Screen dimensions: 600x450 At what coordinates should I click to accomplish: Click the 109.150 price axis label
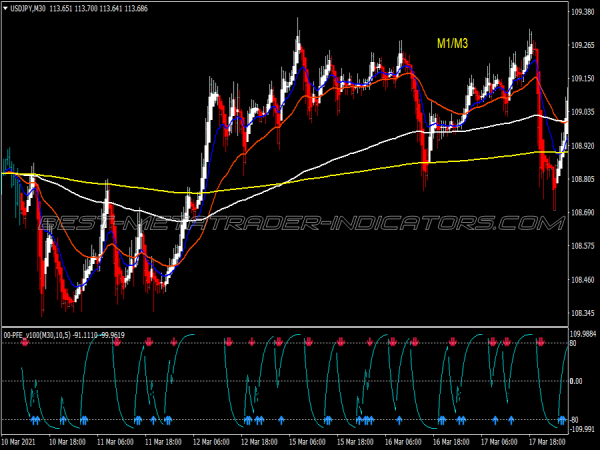tap(582, 79)
